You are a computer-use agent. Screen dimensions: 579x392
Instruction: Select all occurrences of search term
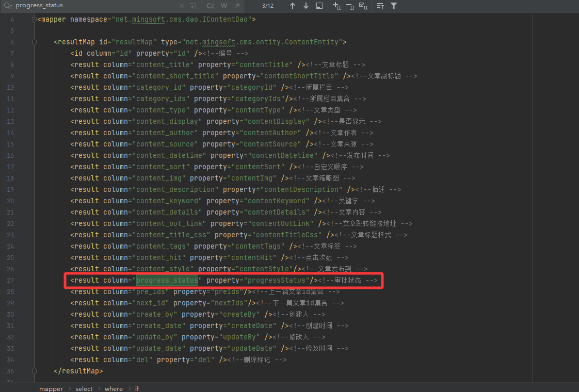tap(363, 6)
